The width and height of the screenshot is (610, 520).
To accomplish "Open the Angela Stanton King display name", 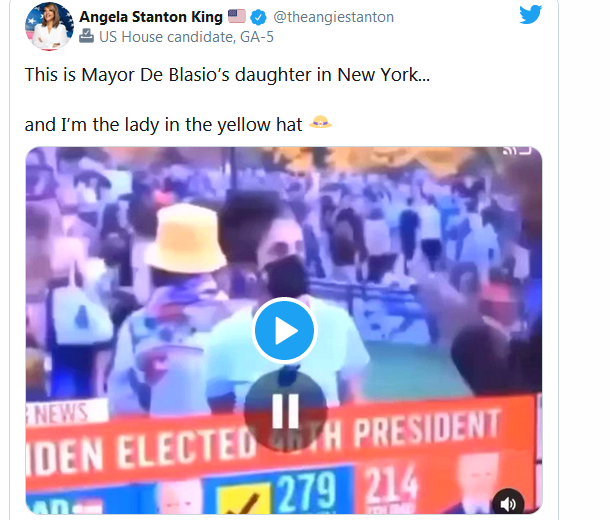I will click(x=151, y=17).
